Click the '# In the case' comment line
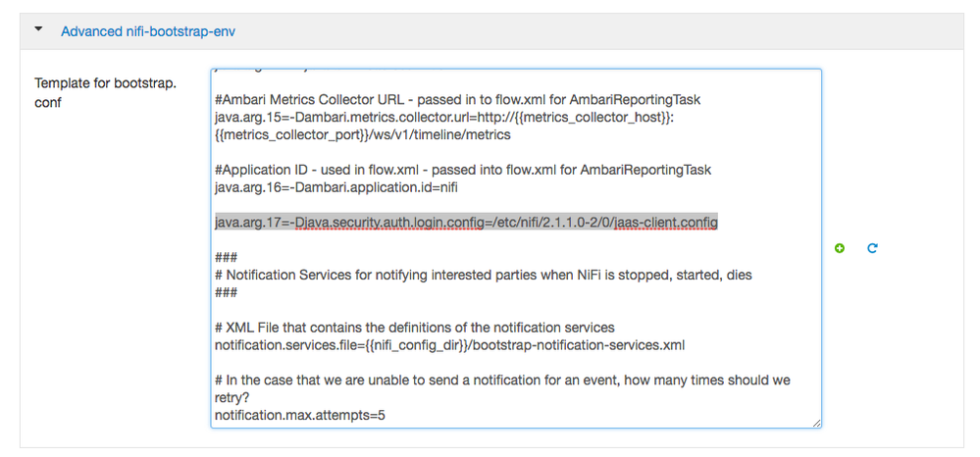 (x=502, y=380)
